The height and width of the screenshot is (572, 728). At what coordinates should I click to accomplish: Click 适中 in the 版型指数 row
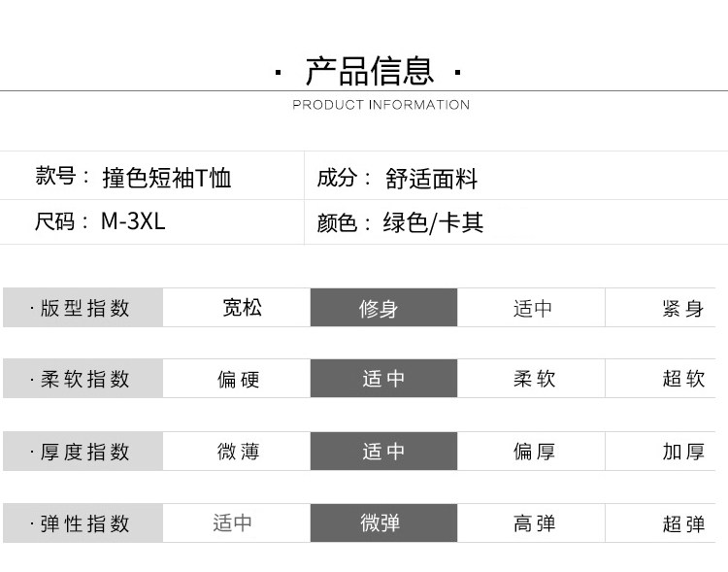coord(531,308)
